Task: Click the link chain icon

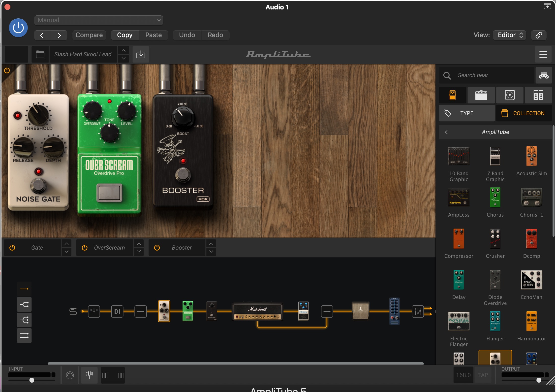Action: [x=539, y=35]
